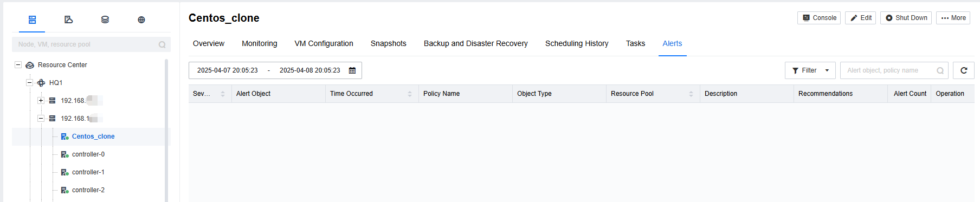Click the controller-2 VM icon
The width and height of the screenshot is (980, 202).
(x=65, y=190)
